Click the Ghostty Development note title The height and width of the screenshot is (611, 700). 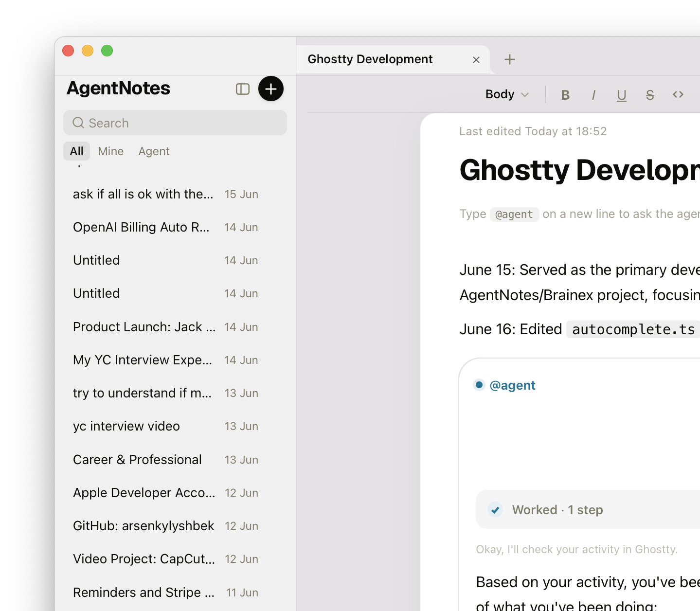[579, 170]
